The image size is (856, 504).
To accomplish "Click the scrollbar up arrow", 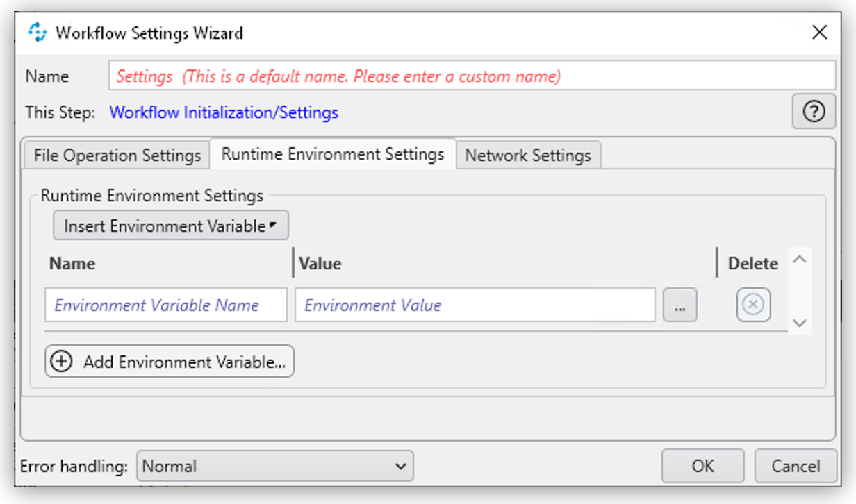I will [799, 258].
